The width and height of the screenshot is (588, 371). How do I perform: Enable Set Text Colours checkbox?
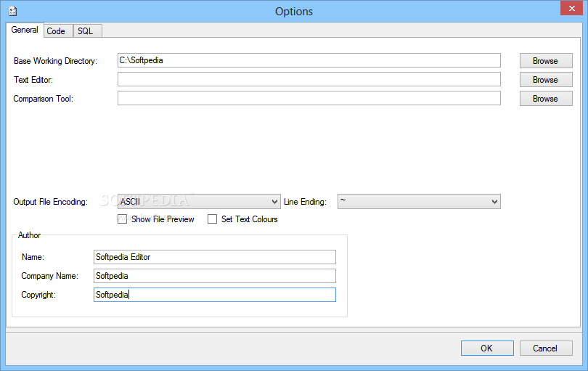coord(212,219)
